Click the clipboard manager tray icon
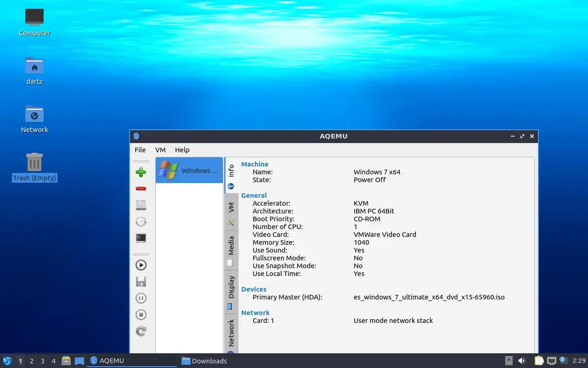The height and width of the screenshot is (368, 588). click(539, 361)
